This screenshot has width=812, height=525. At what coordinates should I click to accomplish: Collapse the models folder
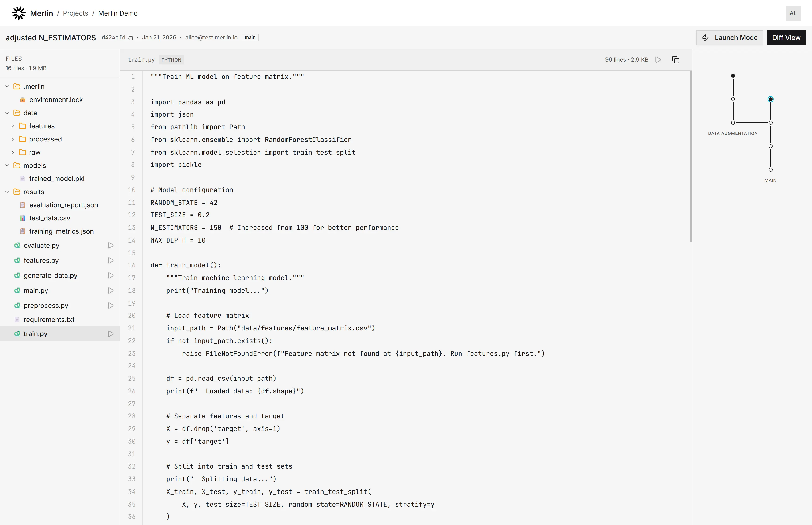[x=7, y=165]
